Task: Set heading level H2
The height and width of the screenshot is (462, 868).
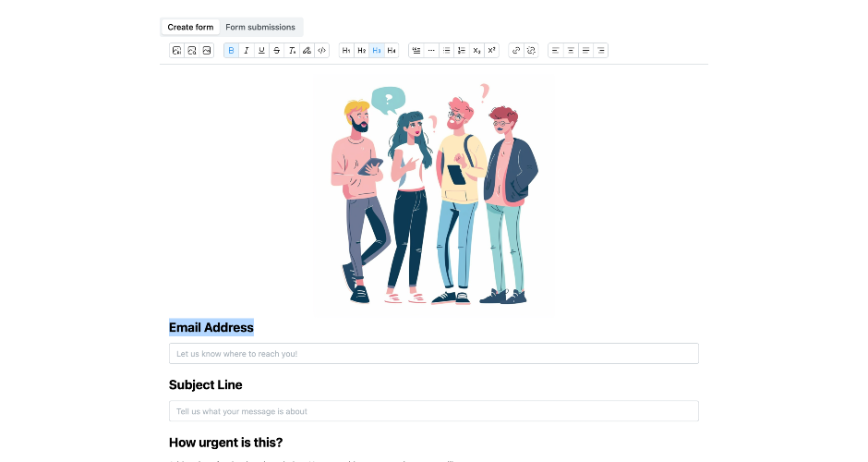Action: [x=361, y=51]
